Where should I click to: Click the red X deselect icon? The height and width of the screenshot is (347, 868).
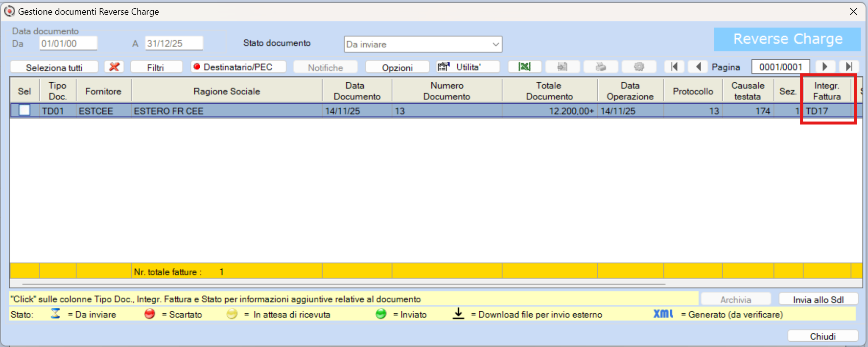[x=114, y=67]
